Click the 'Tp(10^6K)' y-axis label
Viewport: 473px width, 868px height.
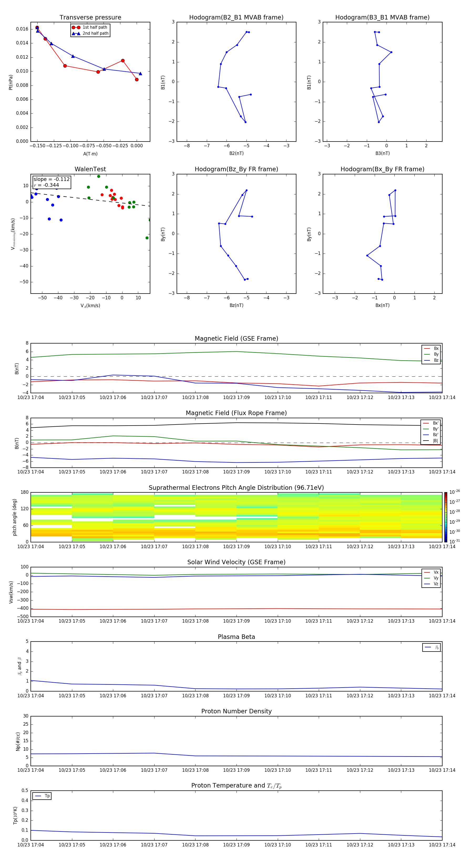(x=15, y=816)
